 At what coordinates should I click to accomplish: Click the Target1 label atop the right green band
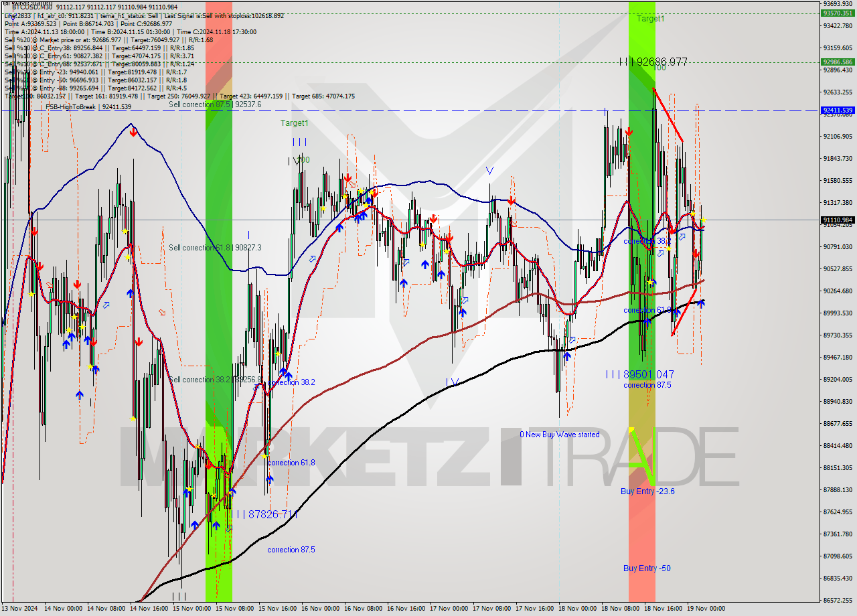[650, 19]
